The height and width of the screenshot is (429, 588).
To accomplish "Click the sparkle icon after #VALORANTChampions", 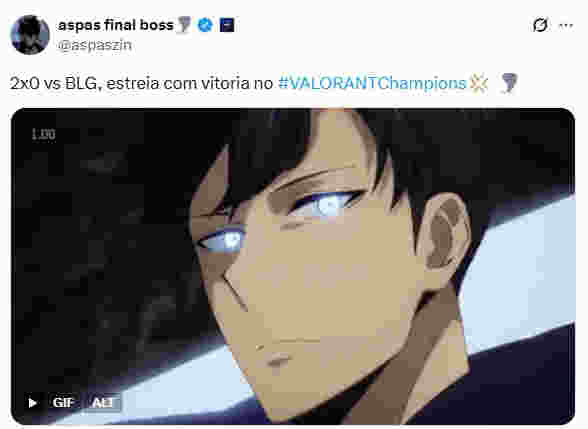I will pos(479,83).
